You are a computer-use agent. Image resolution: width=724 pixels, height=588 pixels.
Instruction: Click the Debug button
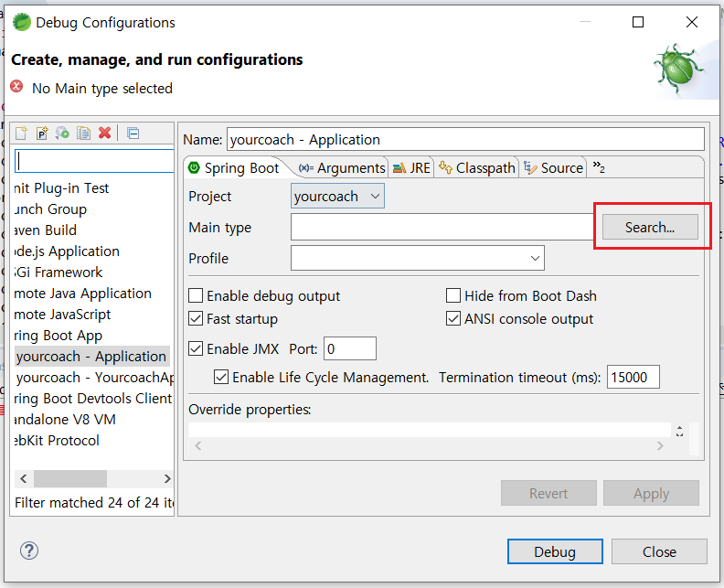click(555, 551)
